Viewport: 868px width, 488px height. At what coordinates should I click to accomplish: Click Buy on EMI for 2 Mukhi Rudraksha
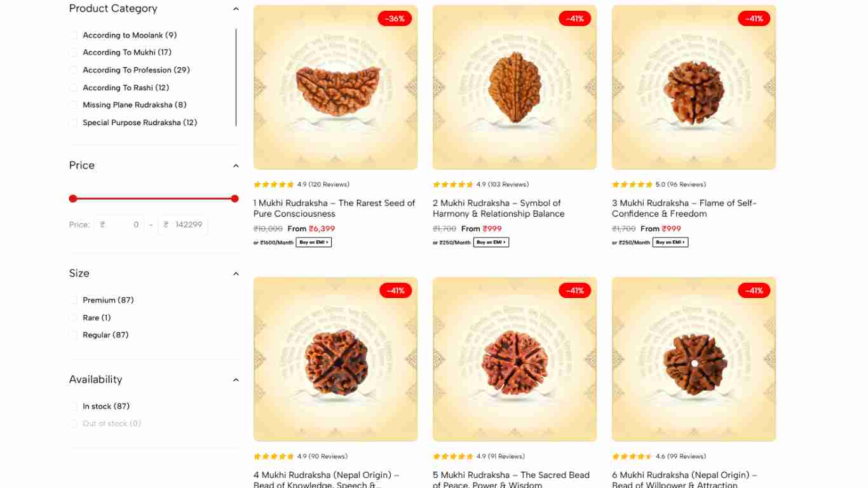tap(491, 242)
